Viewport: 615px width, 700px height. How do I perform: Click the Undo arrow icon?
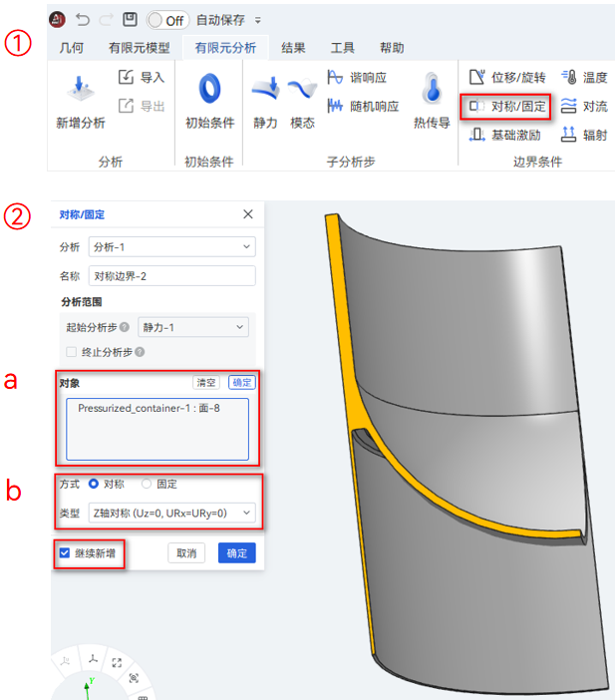(x=82, y=20)
